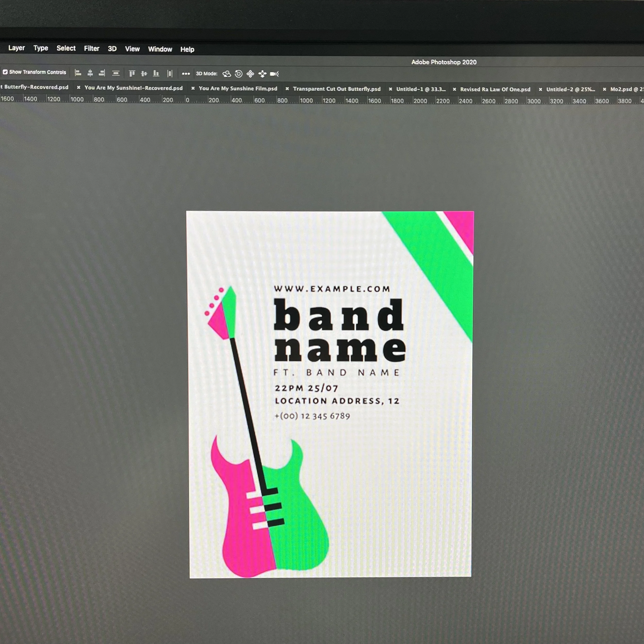Select 3D Orbit camera icon

(227, 74)
